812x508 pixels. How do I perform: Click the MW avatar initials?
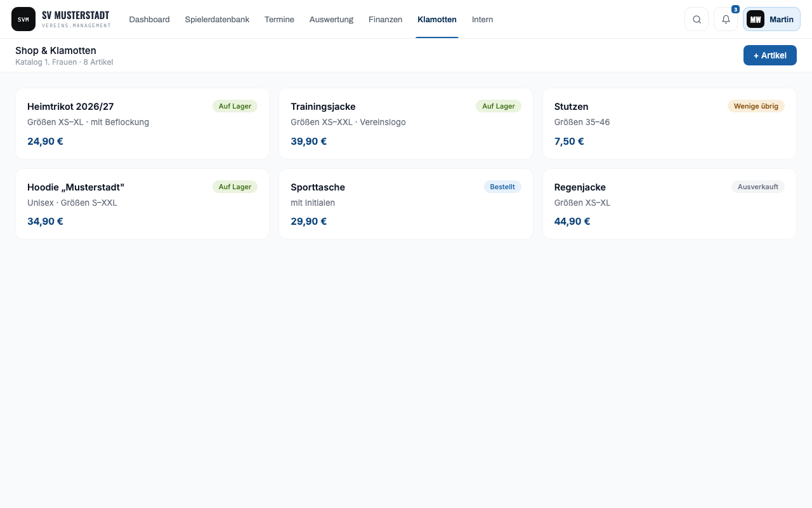756,19
